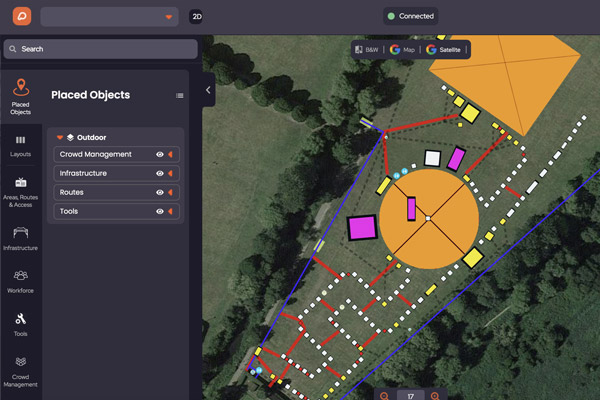Screen dimensions: 600x400
Task: Hide the Infrastructure layer
Action: tap(160, 173)
